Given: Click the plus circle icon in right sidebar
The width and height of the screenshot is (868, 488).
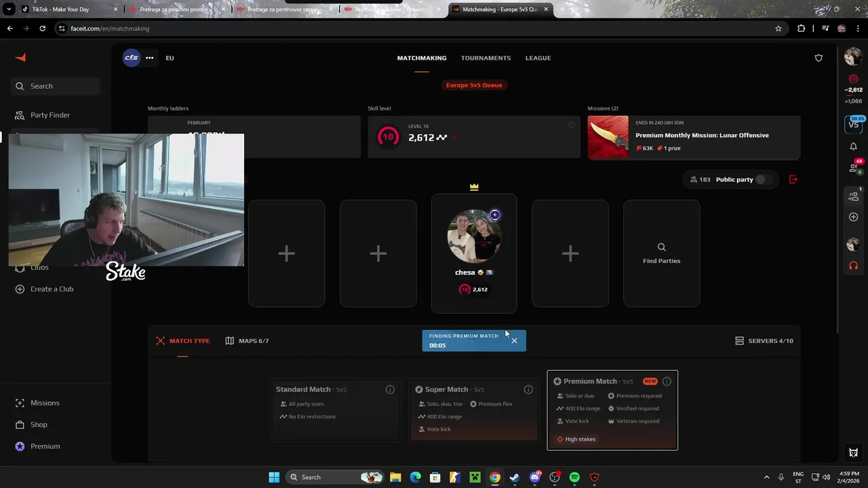Looking at the screenshot, I should coord(853,217).
